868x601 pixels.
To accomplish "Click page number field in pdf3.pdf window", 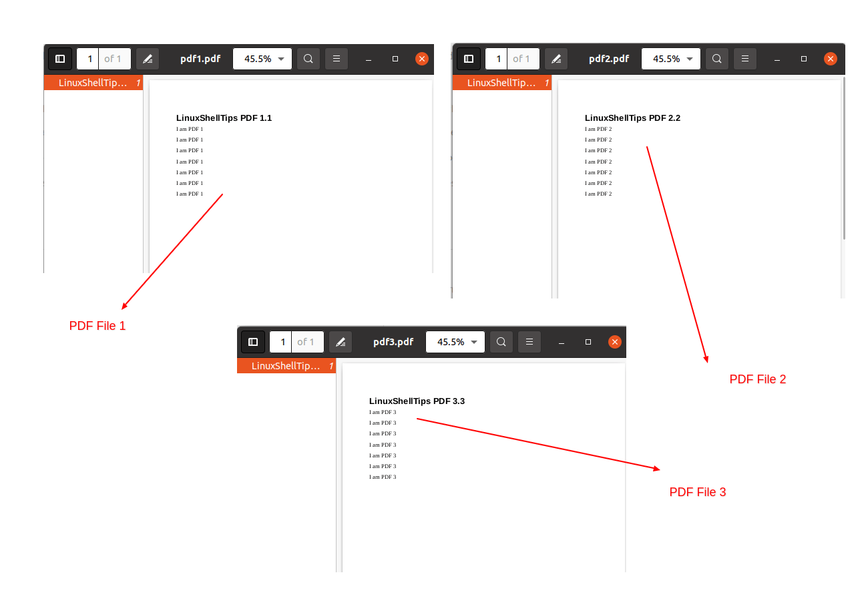I will [281, 342].
